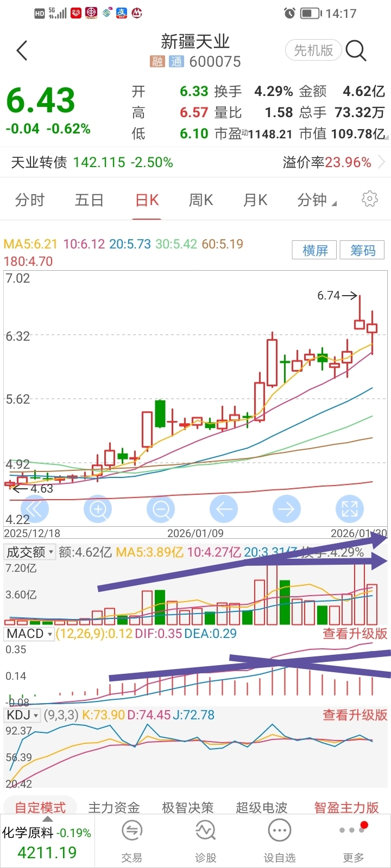Expand chart to fullscreen icon
The height and width of the screenshot is (868, 391).
(350, 509)
